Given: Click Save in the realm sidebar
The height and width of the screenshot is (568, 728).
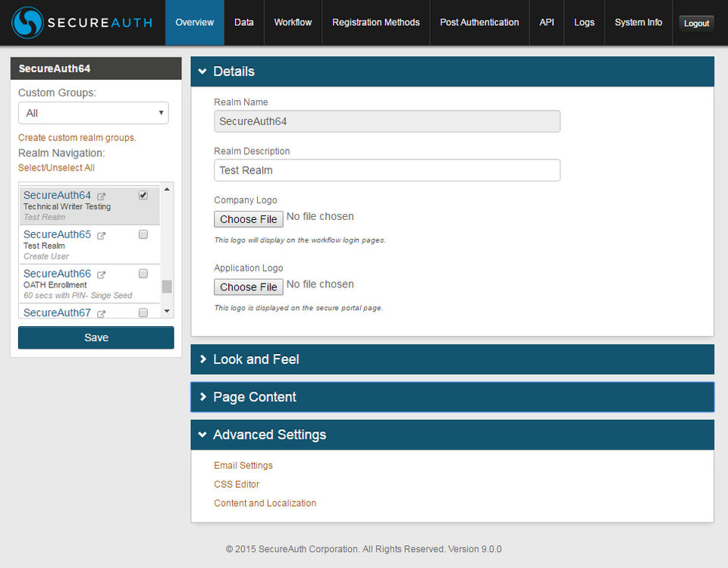Looking at the screenshot, I should point(96,337).
